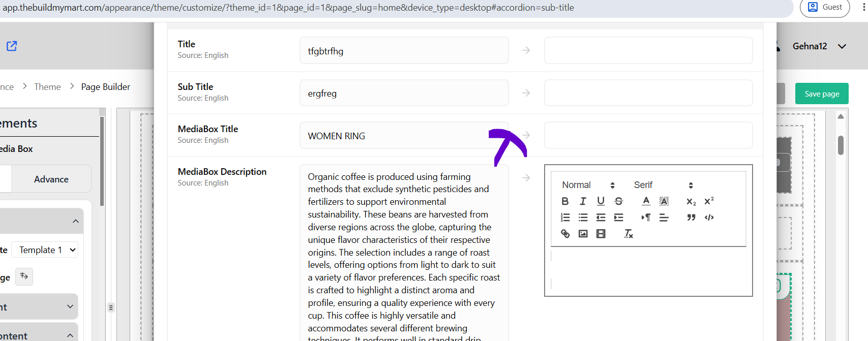Click the Save page button
The height and width of the screenshot is (341, 868).
[x=822, y=94]
